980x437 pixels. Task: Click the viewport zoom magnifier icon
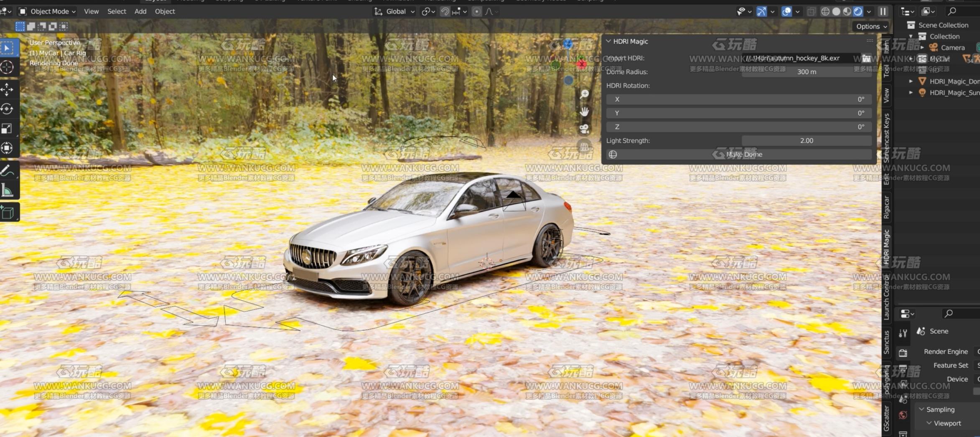click(584, 94)
